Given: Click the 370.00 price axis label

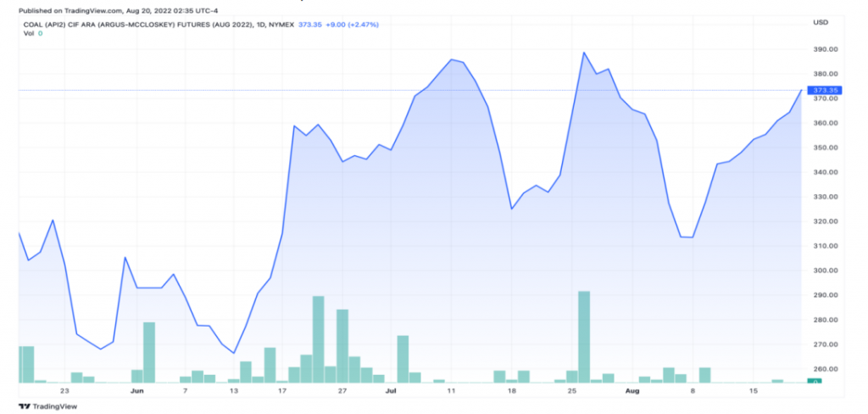Looking at the screenshot, I should [824, 98].
